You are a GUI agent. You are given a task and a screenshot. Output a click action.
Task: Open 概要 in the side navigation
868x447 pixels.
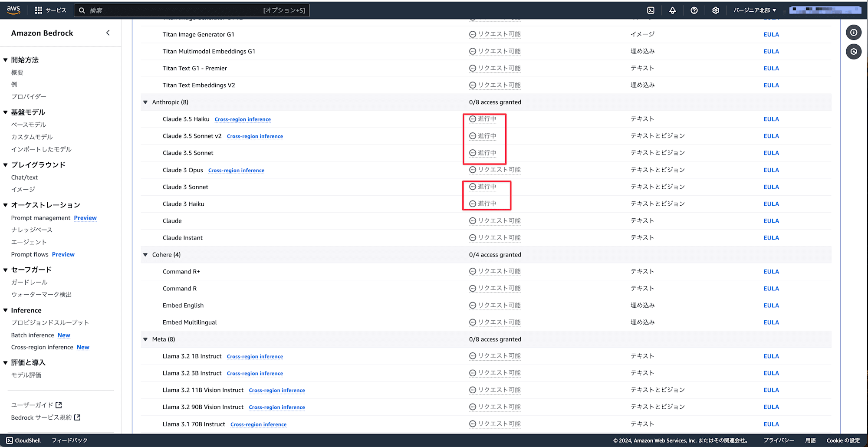(17, 72)
